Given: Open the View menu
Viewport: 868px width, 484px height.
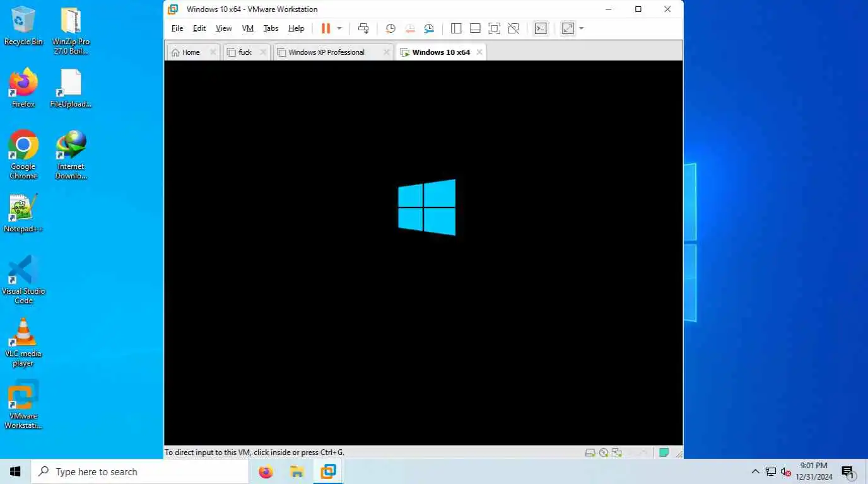Looking at the screenshot, I should click(224, 28).
